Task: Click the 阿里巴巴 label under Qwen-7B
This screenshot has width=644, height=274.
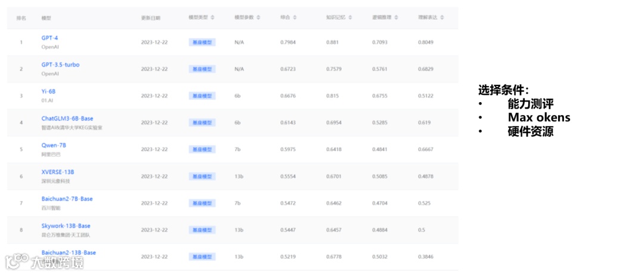Action: coord(51,154)
